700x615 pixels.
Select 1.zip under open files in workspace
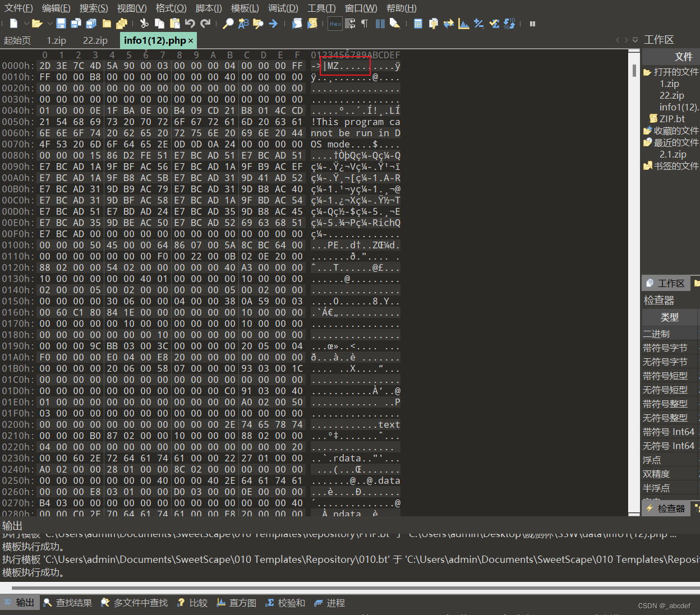point(669,84)
